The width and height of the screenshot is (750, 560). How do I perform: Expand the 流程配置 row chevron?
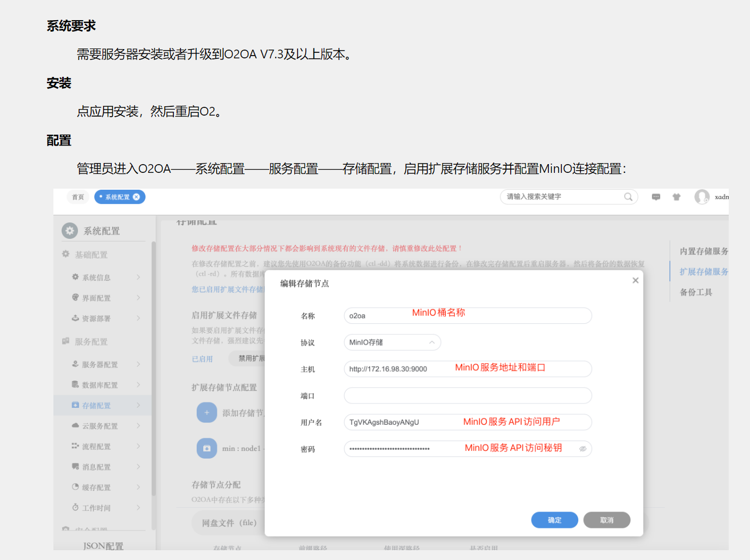click(x=138, y=446)
